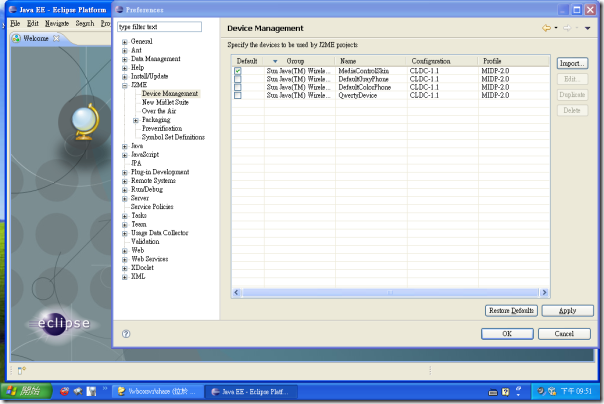Image resolution: width=604 pixels, height=404 pixels.
Task: Expand the Data Management tree node
Action: pyautogui.click(x=124, y=59)
